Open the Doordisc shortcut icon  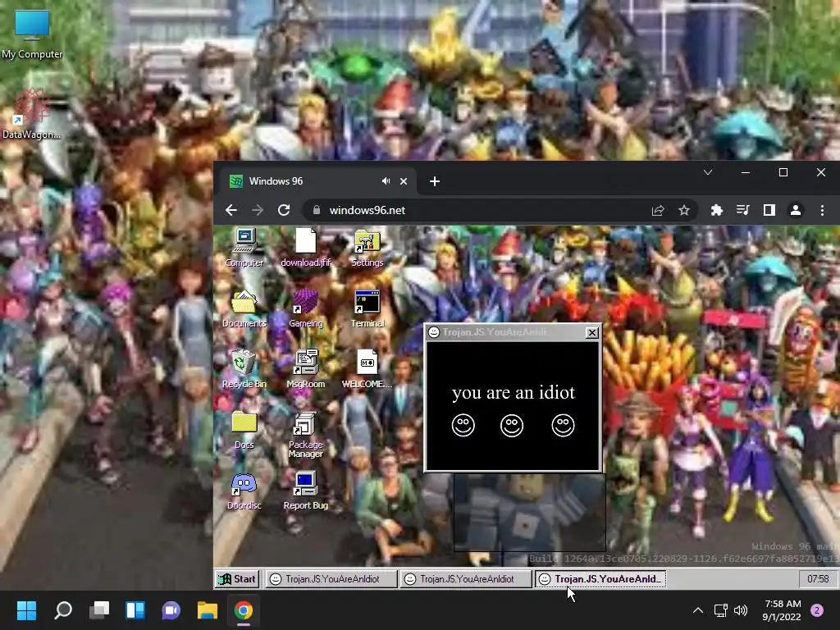coord(244,491)
